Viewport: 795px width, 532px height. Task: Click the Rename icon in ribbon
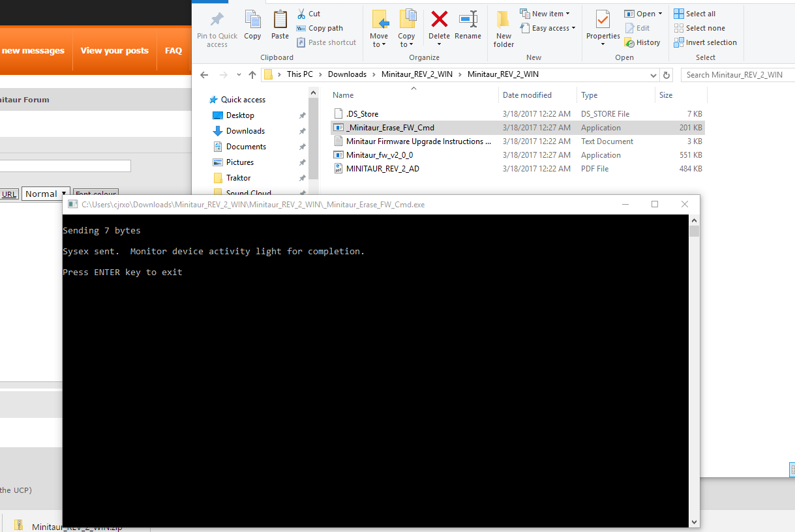coord(468,21)
